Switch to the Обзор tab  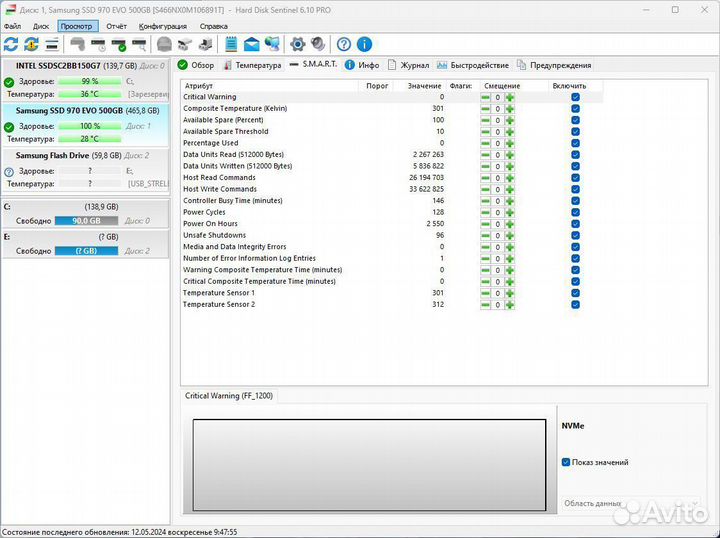(x=197, y=65)
